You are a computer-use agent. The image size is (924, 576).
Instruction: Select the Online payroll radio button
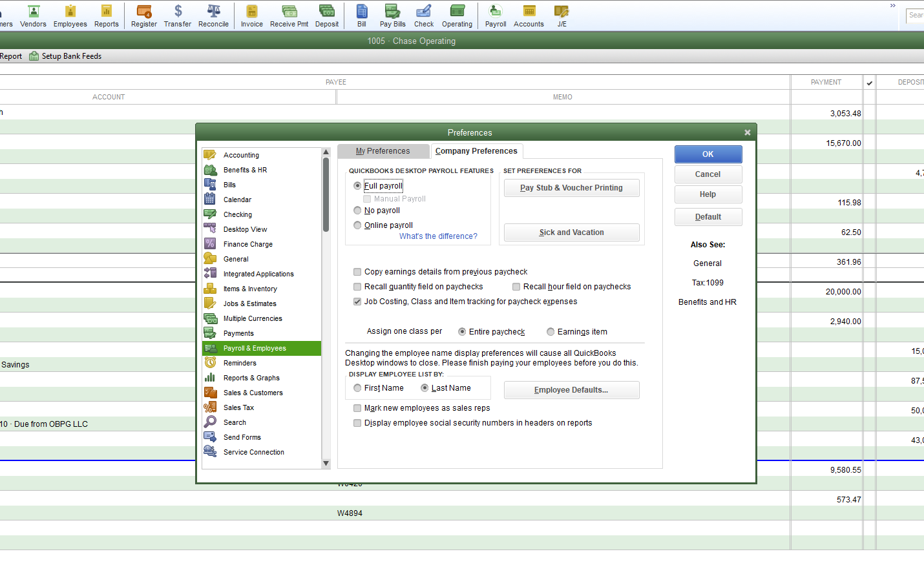tap(357, 225)
